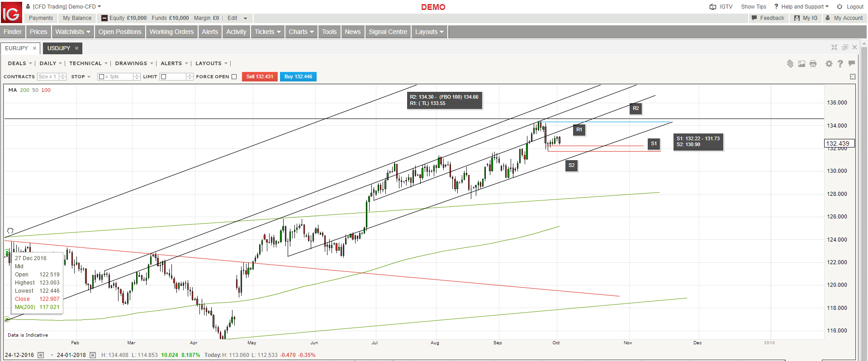
Task: Open chart feedback speech bubble icon
Action: tap(852, 63)
